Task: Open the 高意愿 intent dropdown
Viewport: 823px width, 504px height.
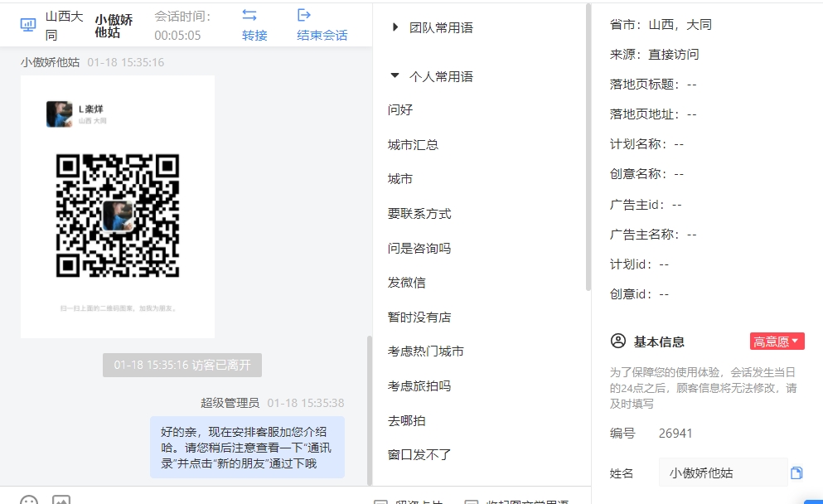Action: pos(777,342)
